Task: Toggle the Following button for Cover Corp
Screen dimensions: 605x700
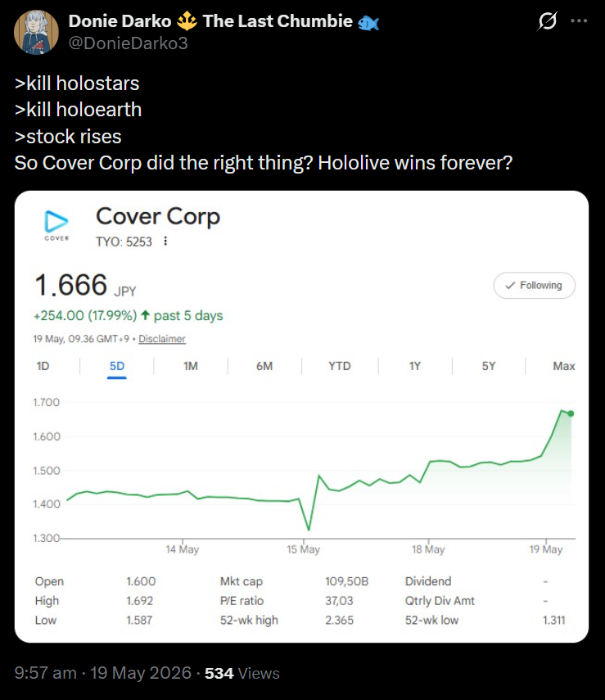Action: pyautogui.click(x=534, y=285)
